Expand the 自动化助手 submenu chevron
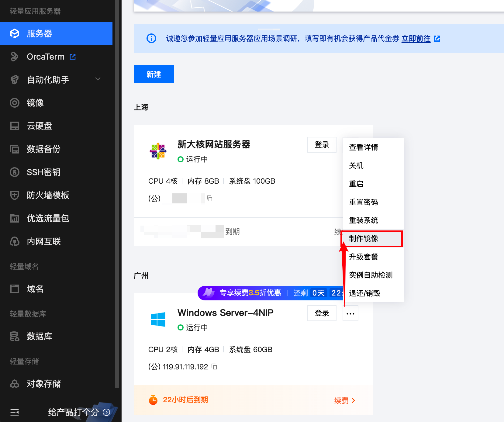The width and height of the screenshot is (504, 422). coord(98,79)
